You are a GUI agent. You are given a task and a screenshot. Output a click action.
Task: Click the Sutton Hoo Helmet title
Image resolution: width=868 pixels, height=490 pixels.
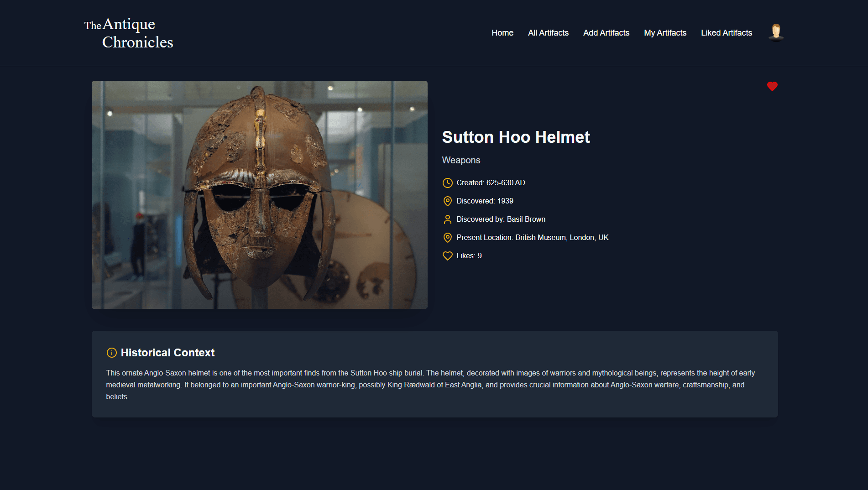click(516, 136)
